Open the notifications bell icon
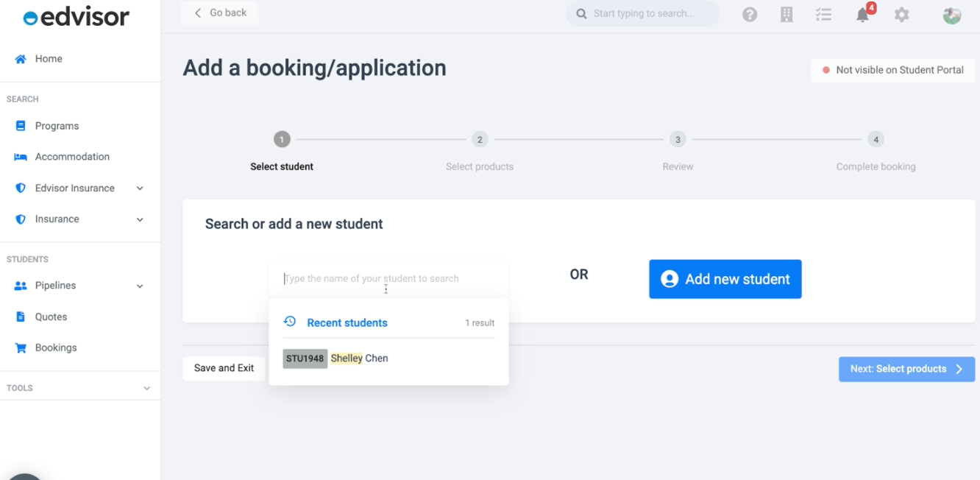Image resolution: width=980 pixels, height=480 pixels. point(863,15)
